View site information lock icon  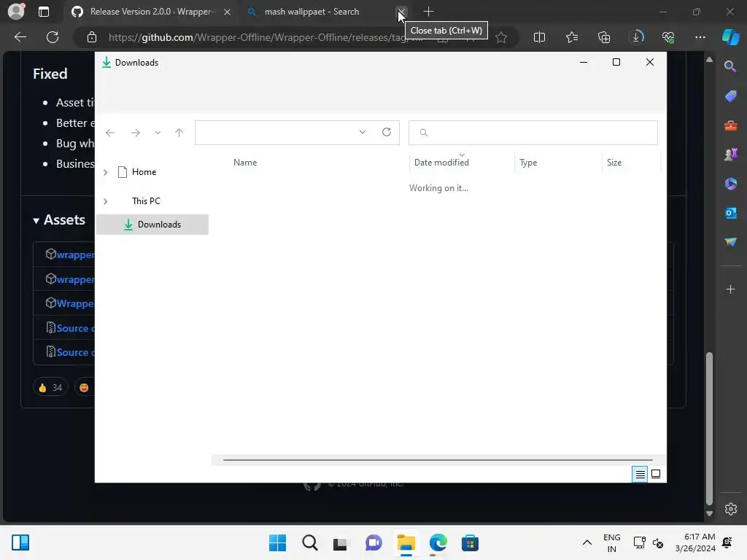[92, 37]
